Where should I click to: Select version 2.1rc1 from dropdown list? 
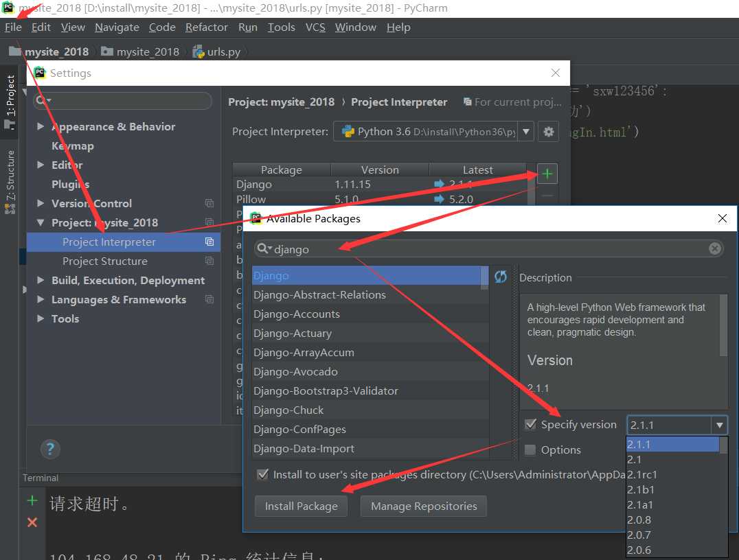(x=672, y=474)
